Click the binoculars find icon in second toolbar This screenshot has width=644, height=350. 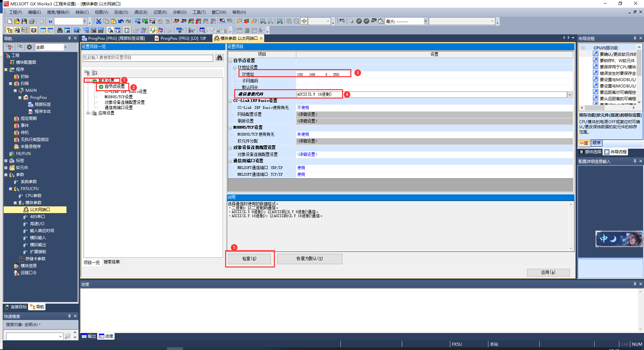click(60, 30)
